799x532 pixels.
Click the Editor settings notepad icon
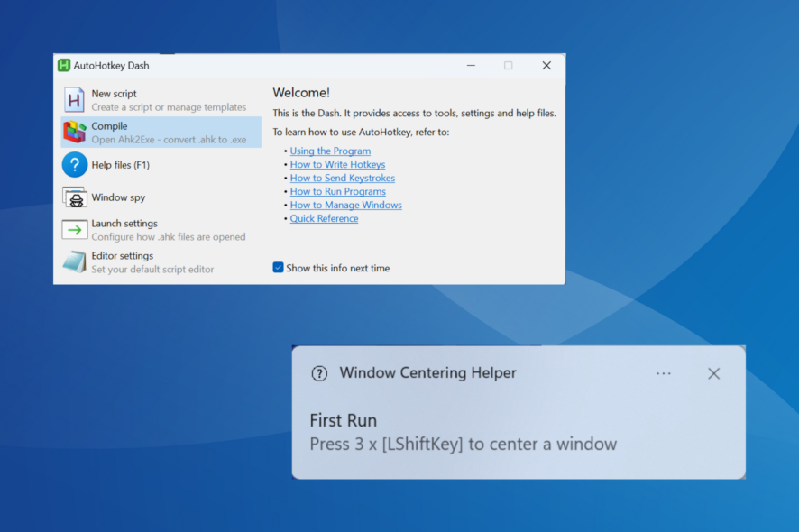tap(75, 261)
